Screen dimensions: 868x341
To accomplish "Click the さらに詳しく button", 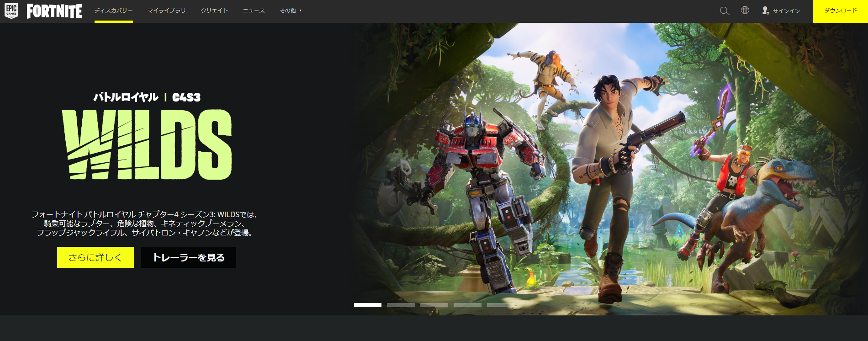I will (x=95, y=257).
